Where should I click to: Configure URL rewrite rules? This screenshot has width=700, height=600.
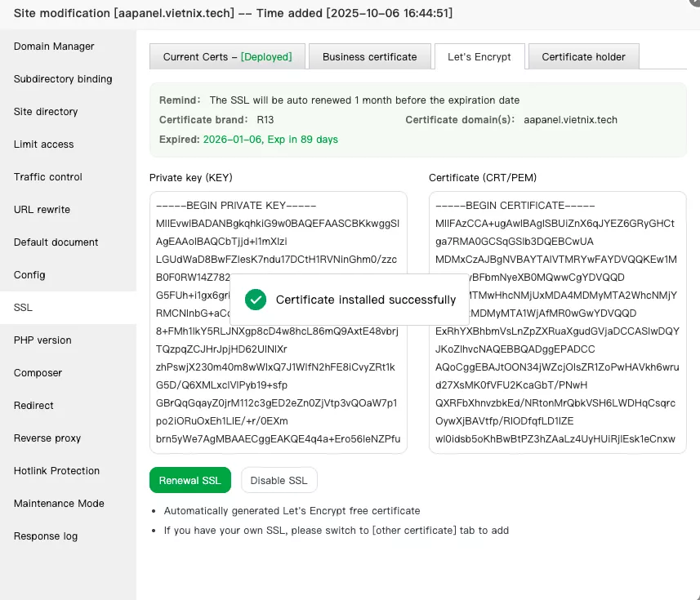coord(42,210)
